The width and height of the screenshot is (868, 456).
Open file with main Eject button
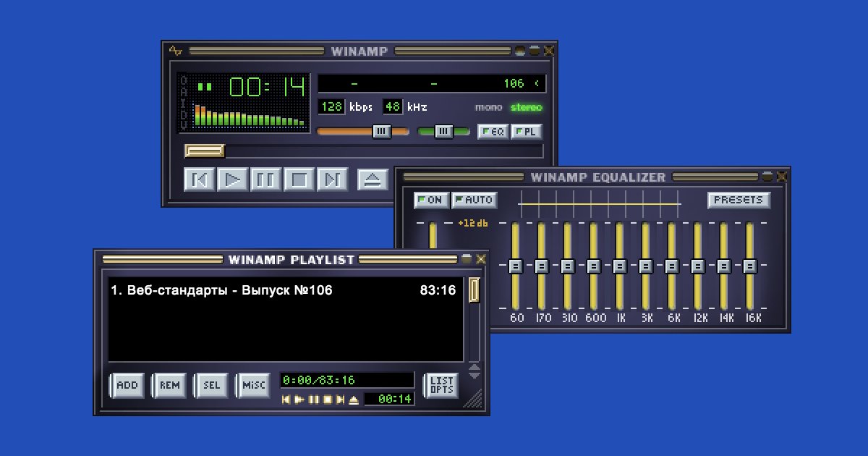coord(373,179)
